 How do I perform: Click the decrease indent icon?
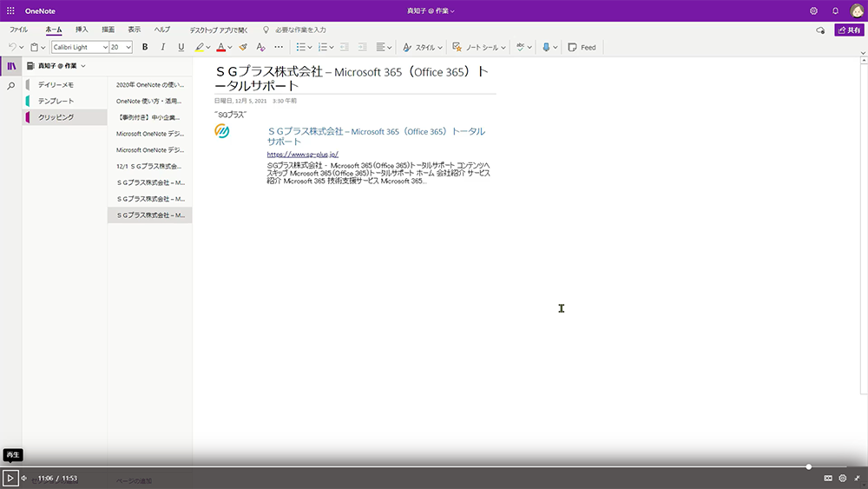point(345,47)
